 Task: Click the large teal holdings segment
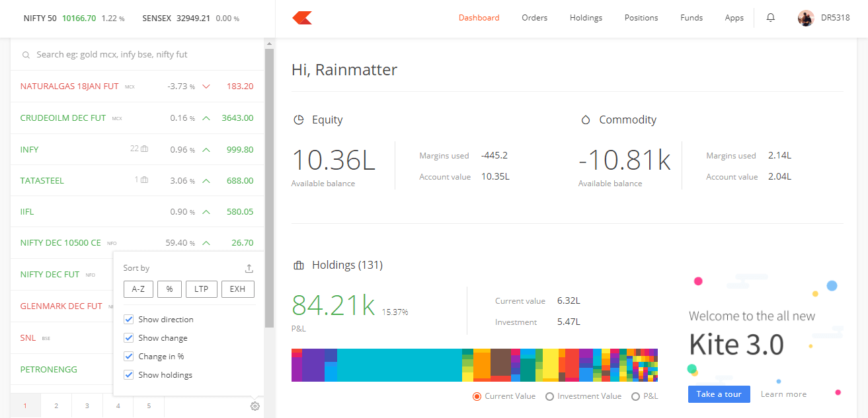coord(399,365)
